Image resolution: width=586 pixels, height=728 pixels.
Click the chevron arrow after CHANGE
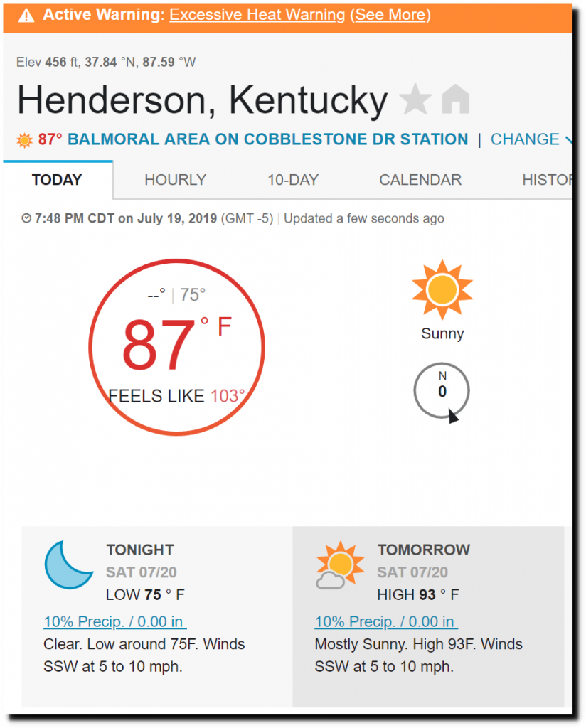point(569,139)
